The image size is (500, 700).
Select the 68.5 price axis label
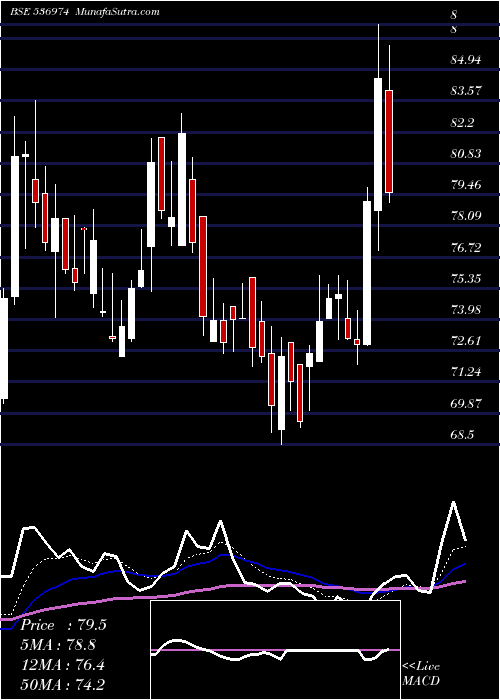(462, 435)
